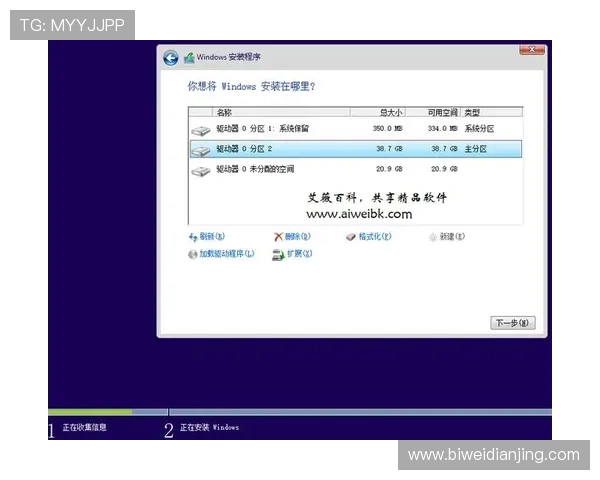Sort by the 类型 column header
Viewport: 600px width, 480px height.
tap(492, 112)
